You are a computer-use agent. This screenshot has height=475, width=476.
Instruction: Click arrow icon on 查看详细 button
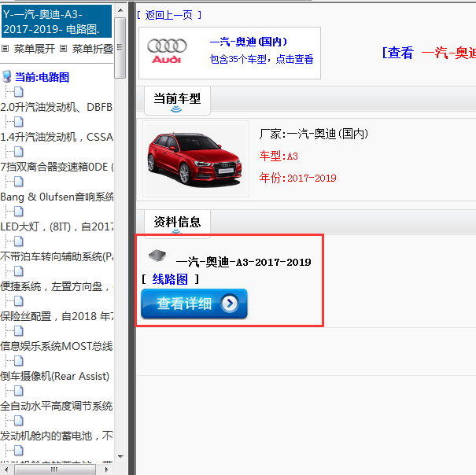pos(230,304)
